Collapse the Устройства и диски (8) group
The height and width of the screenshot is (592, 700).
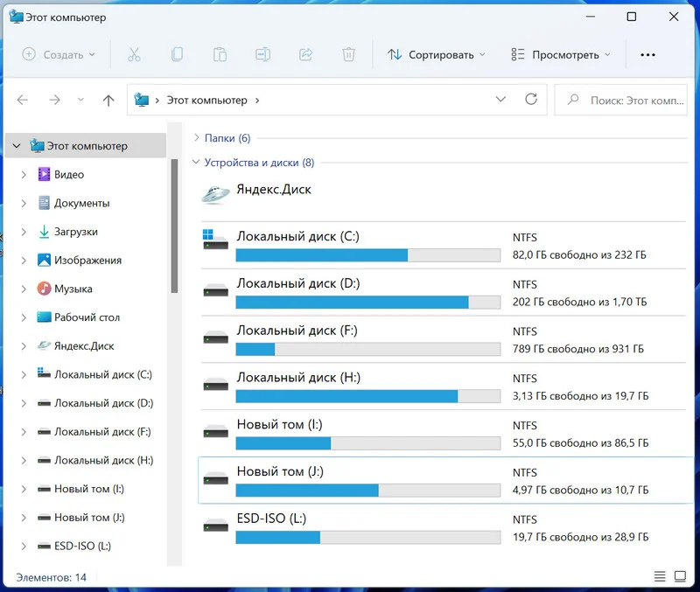tap(195, 162)
